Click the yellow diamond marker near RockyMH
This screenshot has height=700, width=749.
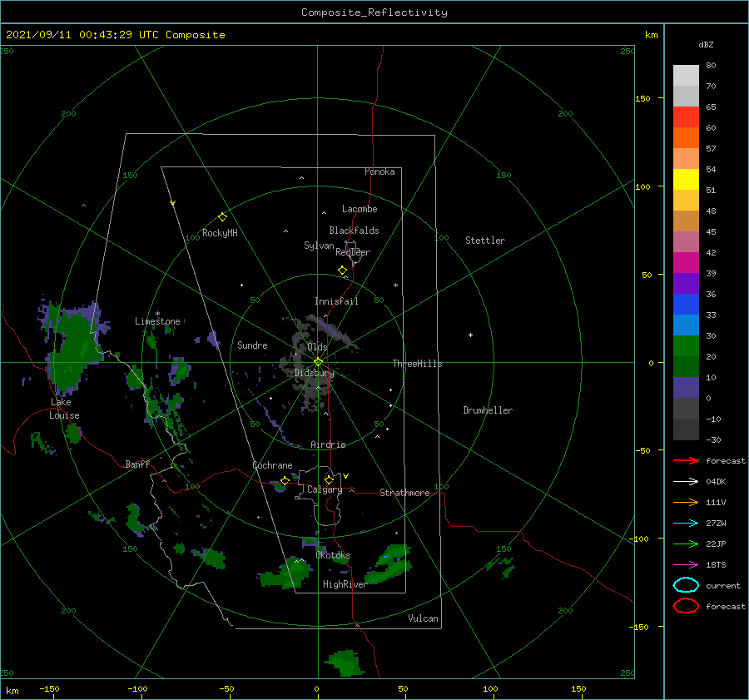tap(222, 217)
